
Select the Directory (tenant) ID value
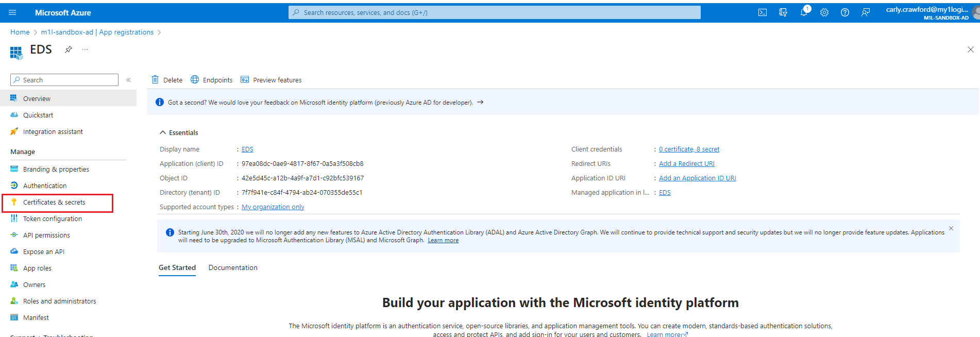pos(302,193)
